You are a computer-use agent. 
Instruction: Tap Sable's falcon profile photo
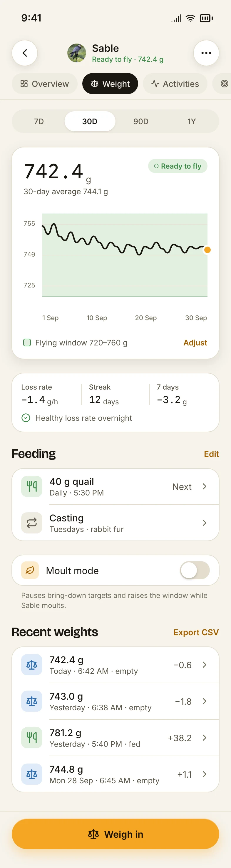pos(76,53)
